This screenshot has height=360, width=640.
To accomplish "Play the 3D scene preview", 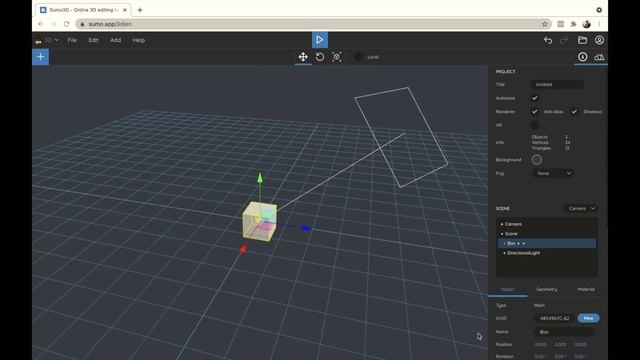I will tap(320, 40).
